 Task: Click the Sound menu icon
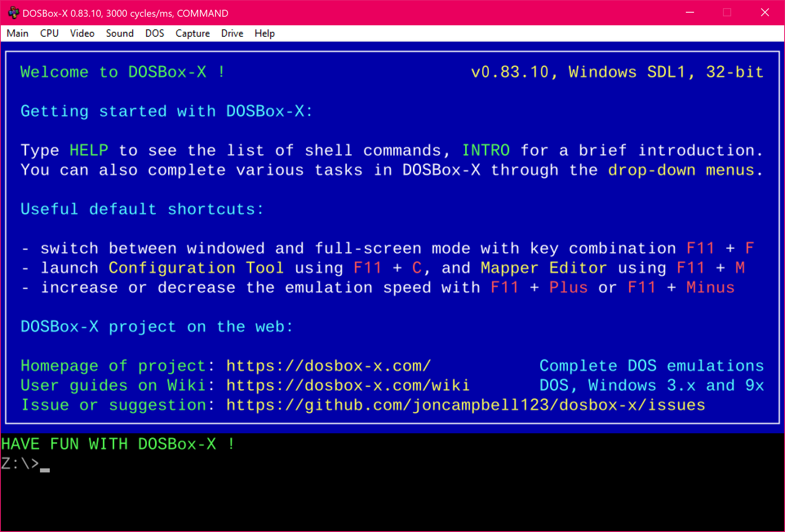pyautogui.click(x=120, y=33)
